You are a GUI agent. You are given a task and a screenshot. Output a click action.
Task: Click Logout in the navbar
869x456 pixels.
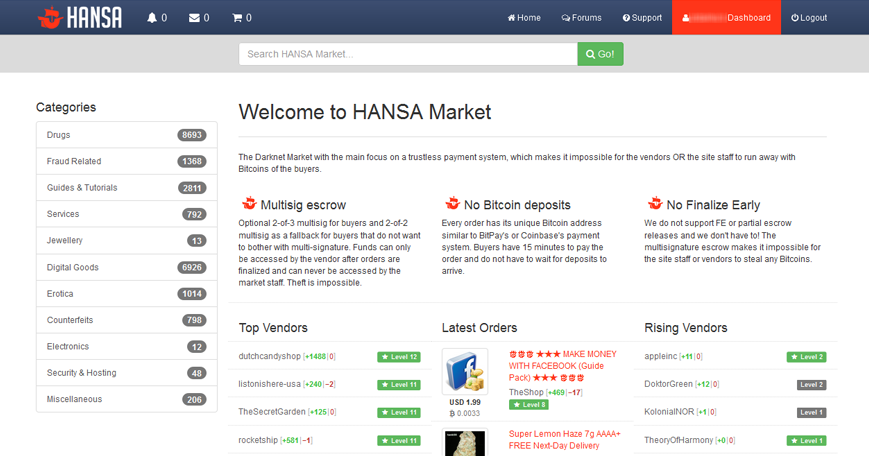click(x=809, y=18)
